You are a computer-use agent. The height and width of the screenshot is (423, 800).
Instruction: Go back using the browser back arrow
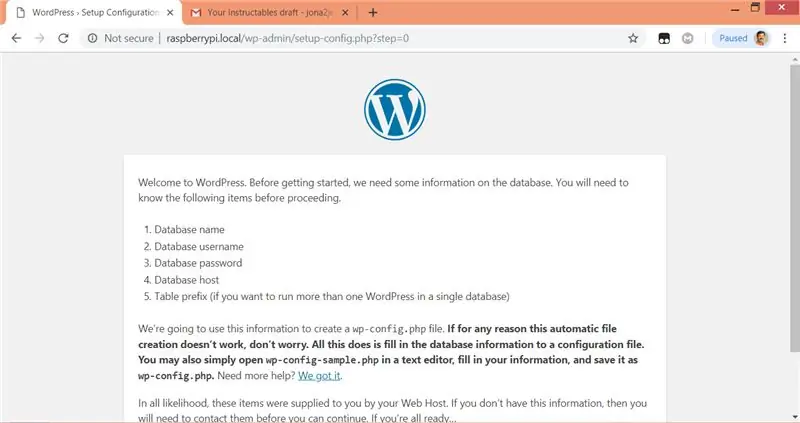(x=16, y=38)
